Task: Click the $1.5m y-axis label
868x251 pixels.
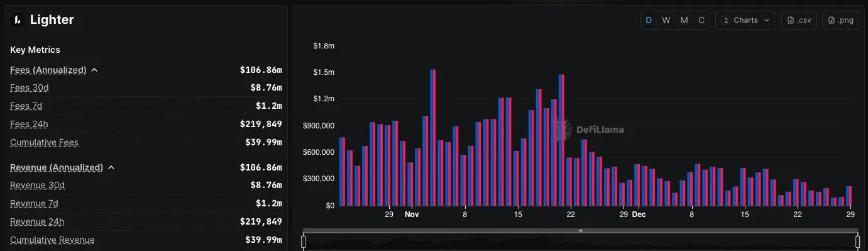Action: (324, 72)
